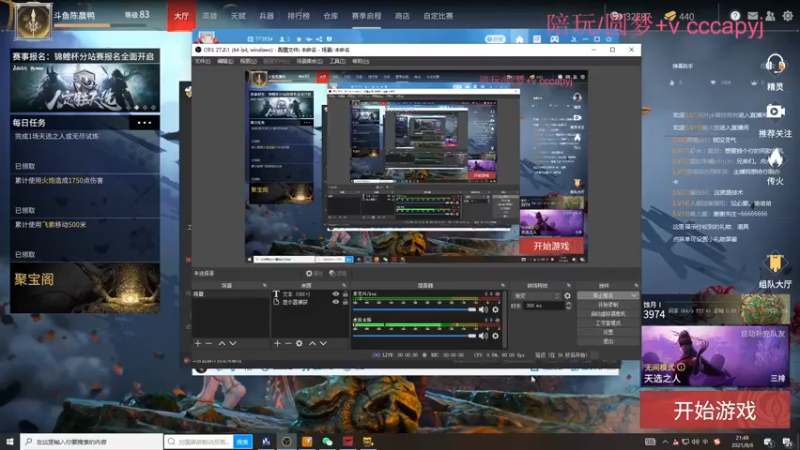Viewport: 800px width, 450px height.
Task: Click gamepad icon in blue streaming toolbar
Action: [555, 39]
